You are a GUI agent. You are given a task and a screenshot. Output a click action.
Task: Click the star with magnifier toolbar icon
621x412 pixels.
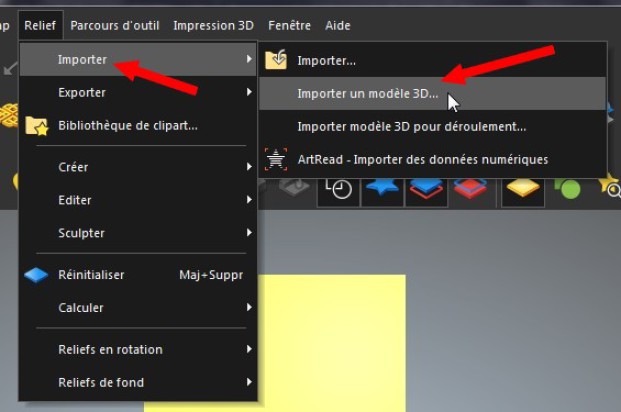click(610, 187)
